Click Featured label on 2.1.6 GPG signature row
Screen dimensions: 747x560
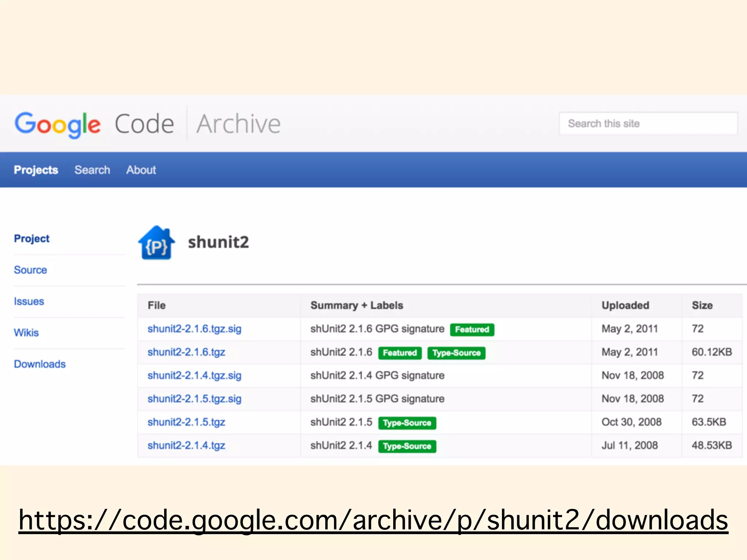tap(472, 330)
